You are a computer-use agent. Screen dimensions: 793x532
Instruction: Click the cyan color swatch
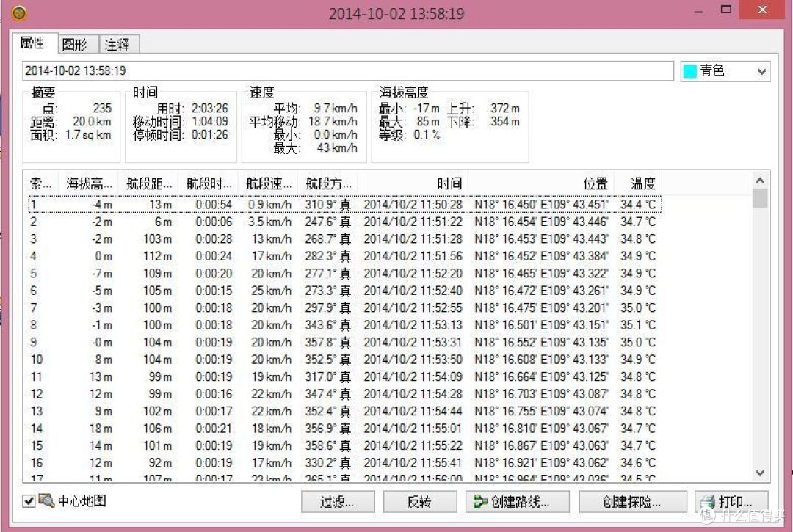tap(689, 71)
